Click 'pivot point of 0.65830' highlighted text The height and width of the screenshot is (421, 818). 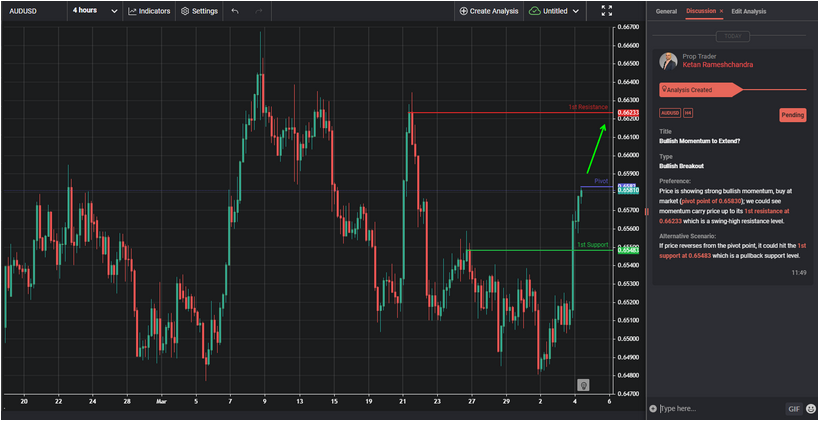[x=712, y=201]
